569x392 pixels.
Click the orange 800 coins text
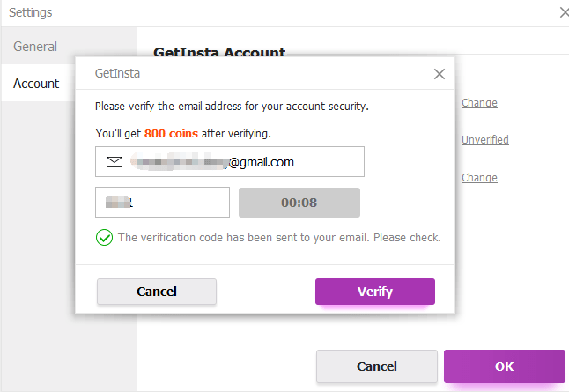pyautogui.click(x=171, y=134)
